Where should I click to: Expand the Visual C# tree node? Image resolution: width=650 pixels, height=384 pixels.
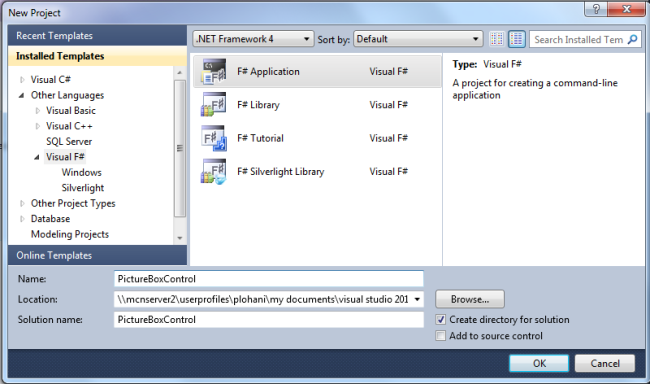(x=22, y=80)
